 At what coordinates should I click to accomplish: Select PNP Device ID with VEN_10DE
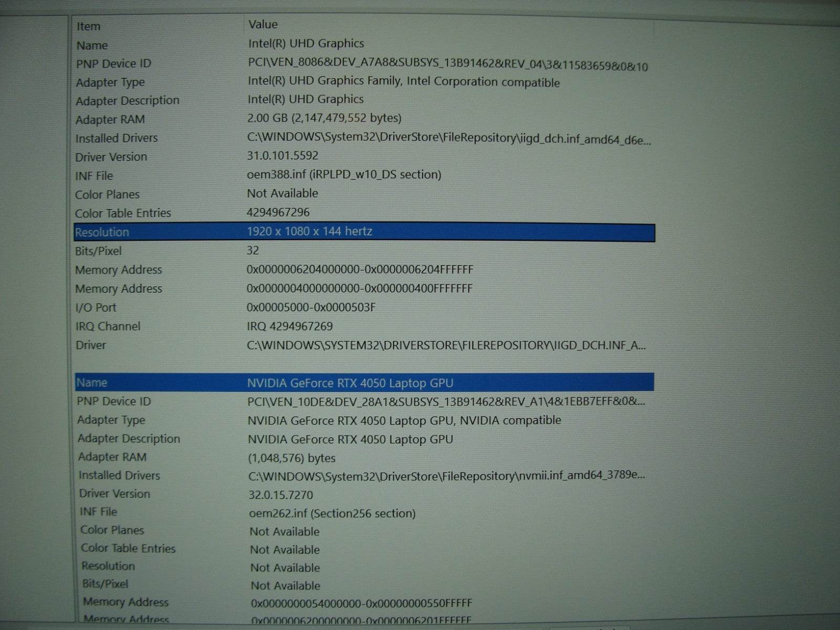[446, 402]
